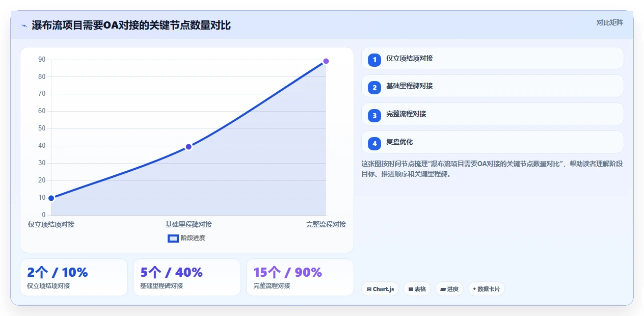Click the y-axis value 90
The width and height of the screenshot is (644, 316).
pos(42,60)
